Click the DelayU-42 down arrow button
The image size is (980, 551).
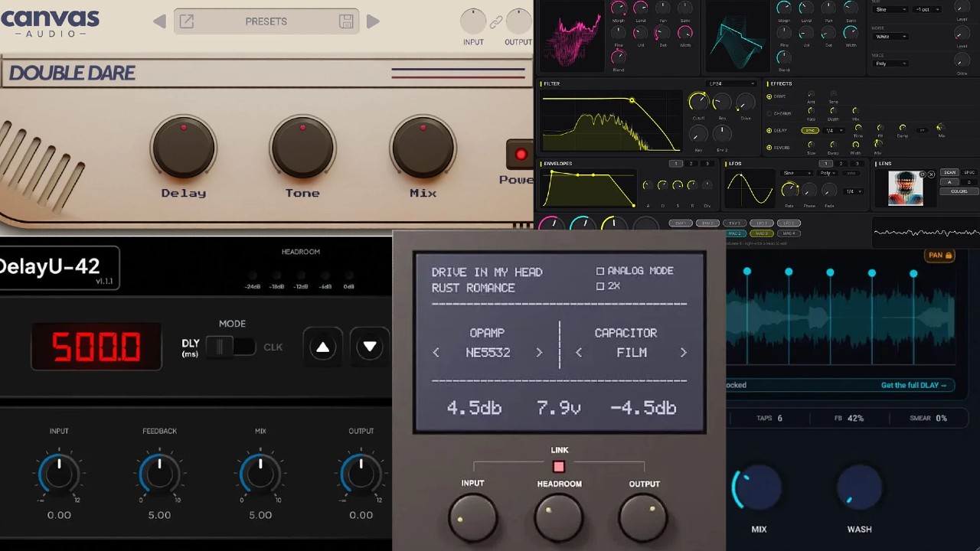(x=370, y=347)
